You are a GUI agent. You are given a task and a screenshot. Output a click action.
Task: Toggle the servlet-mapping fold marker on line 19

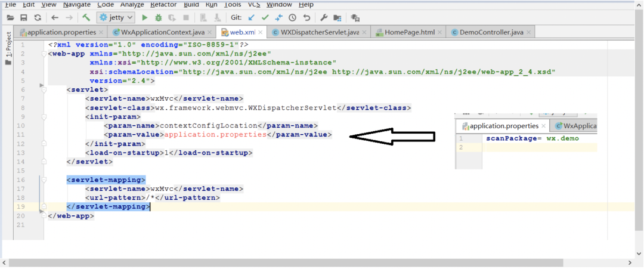coord(44,206)
